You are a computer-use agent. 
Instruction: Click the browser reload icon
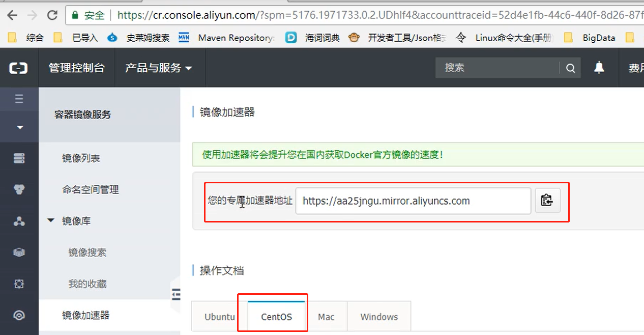pyautogui.click(x=52, y=15)
